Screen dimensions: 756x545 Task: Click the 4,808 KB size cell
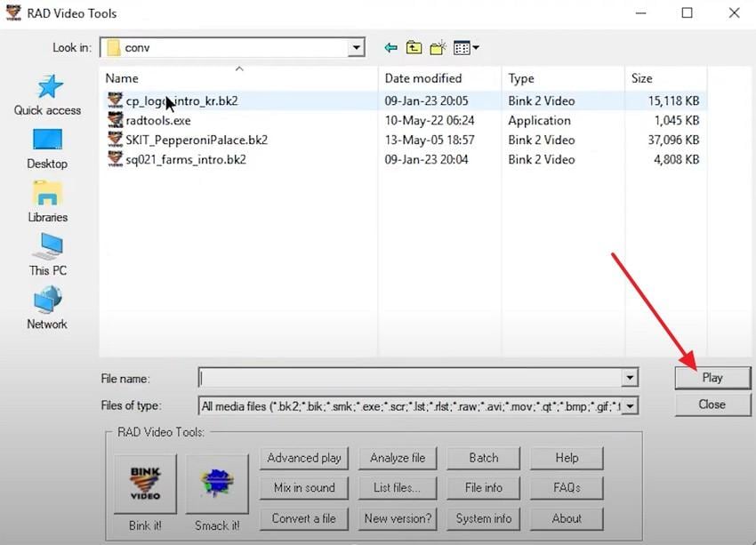pos(676,159)
